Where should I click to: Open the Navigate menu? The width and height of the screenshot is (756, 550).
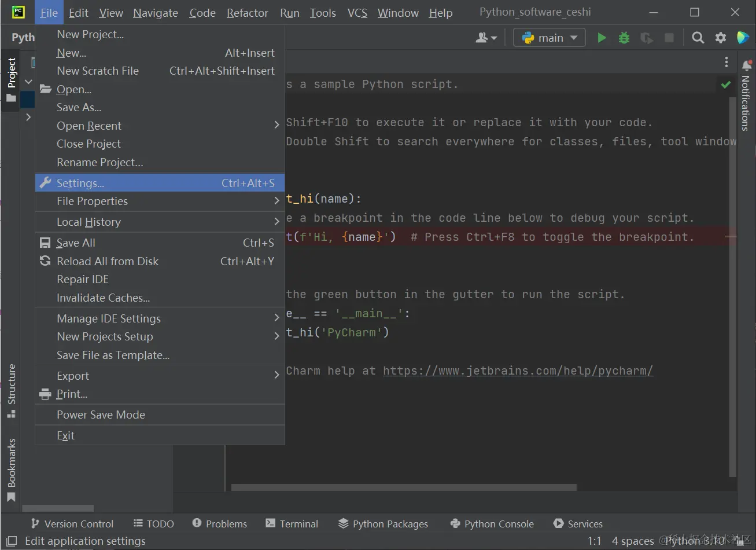coord(156,13)
